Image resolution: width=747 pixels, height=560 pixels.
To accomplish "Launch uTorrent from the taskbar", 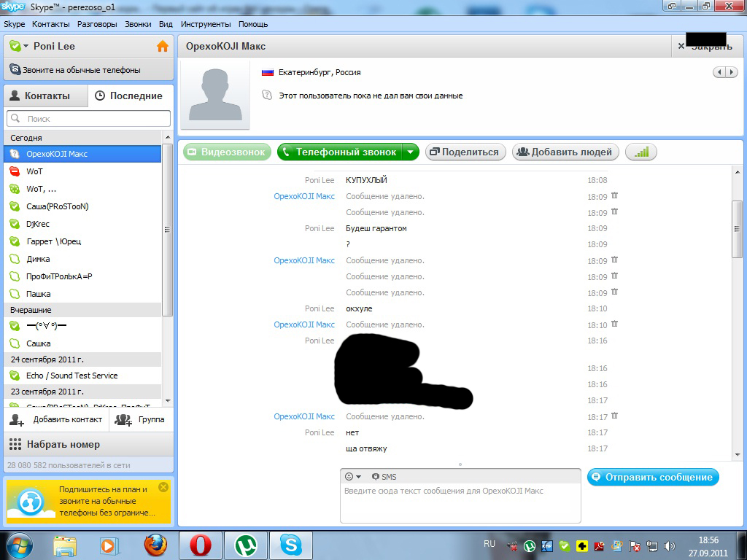I will click(x=246, y=545).
